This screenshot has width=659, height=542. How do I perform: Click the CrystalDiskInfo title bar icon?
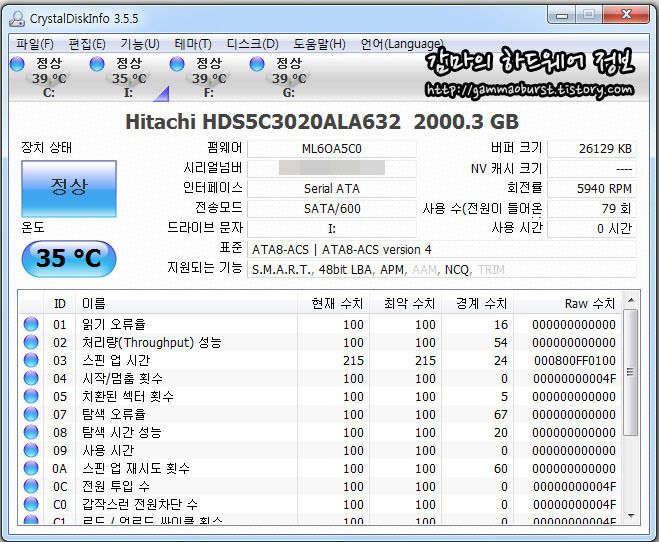tap(17, 18)
